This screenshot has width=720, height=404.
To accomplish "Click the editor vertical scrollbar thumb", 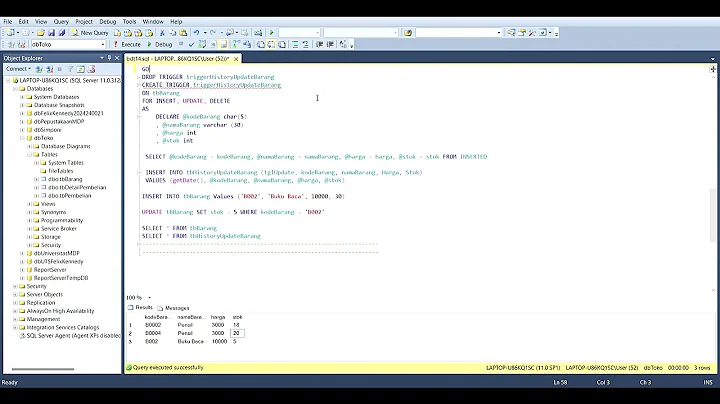I will pos(713,215).
